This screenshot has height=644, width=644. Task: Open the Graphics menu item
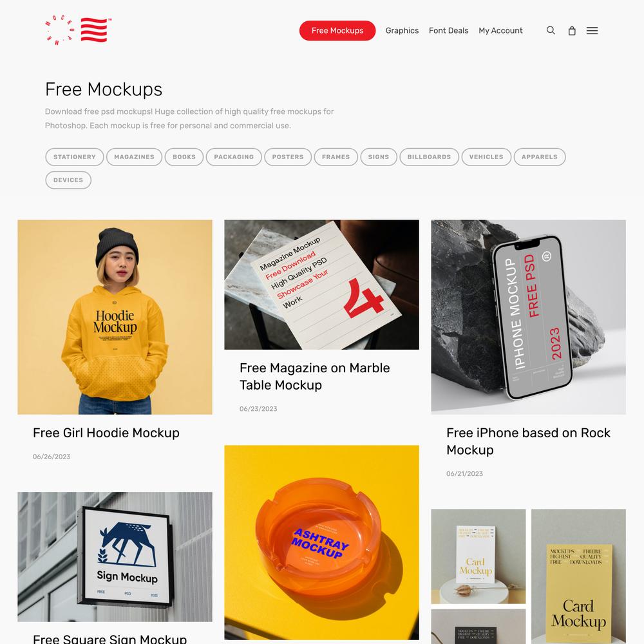pos(402,30)
